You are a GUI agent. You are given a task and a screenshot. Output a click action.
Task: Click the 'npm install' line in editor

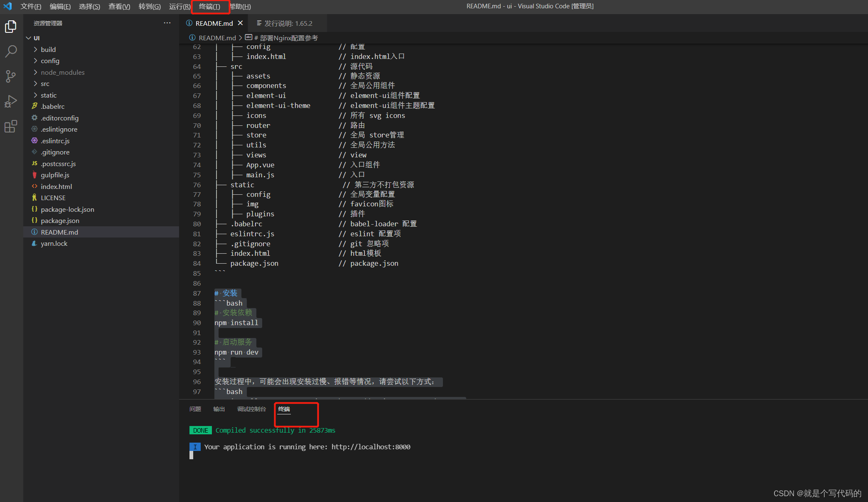(x=236, y=323)
